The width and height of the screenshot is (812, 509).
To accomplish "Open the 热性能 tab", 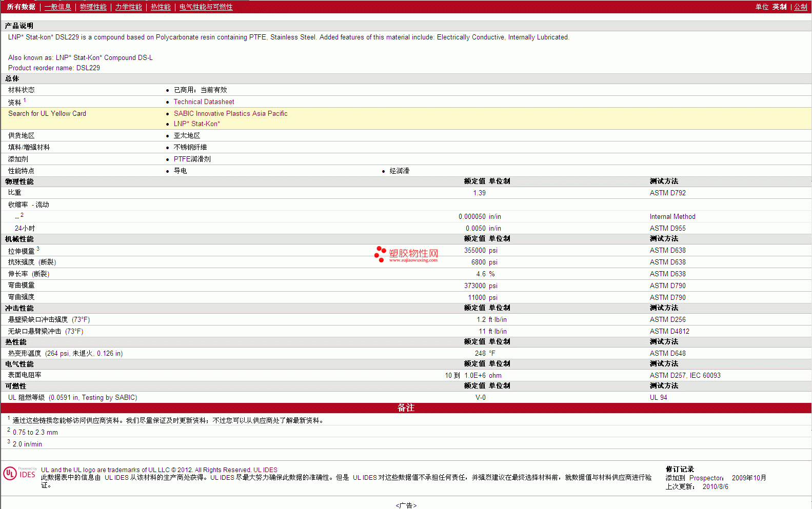I will [x=161, y=7].
